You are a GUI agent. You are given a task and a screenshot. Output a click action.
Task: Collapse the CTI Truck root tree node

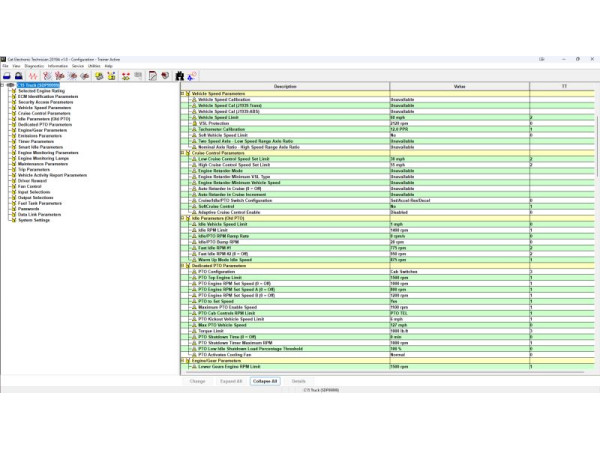[4, 86]
